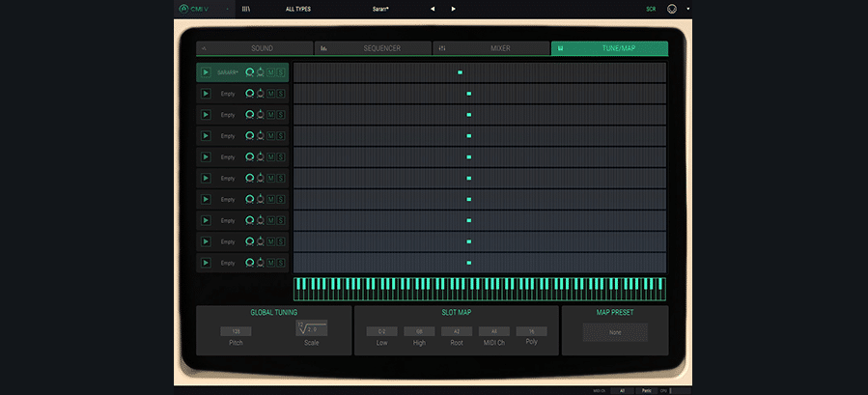Click slot 4 coarse tune knob
This screenshot has height=395, width=868.
250,136
